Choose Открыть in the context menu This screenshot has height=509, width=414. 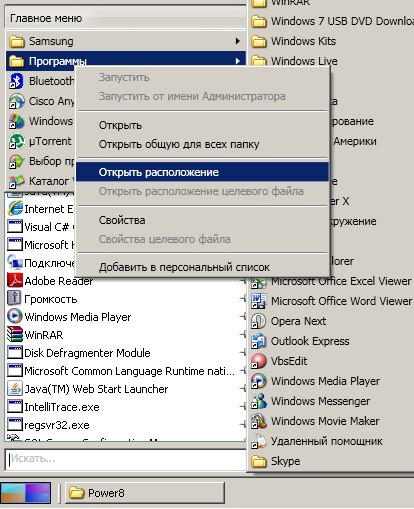point(202,125)
